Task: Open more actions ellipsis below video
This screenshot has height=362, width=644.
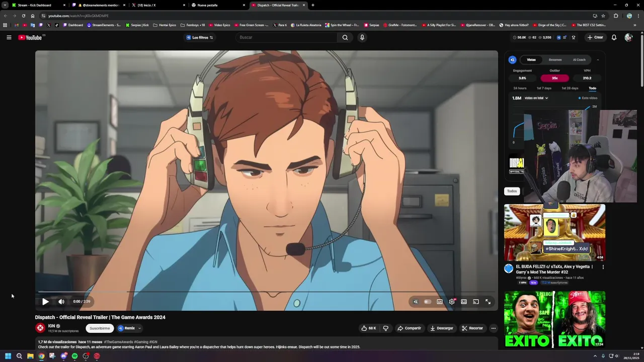Action: [x=493, y=328]
